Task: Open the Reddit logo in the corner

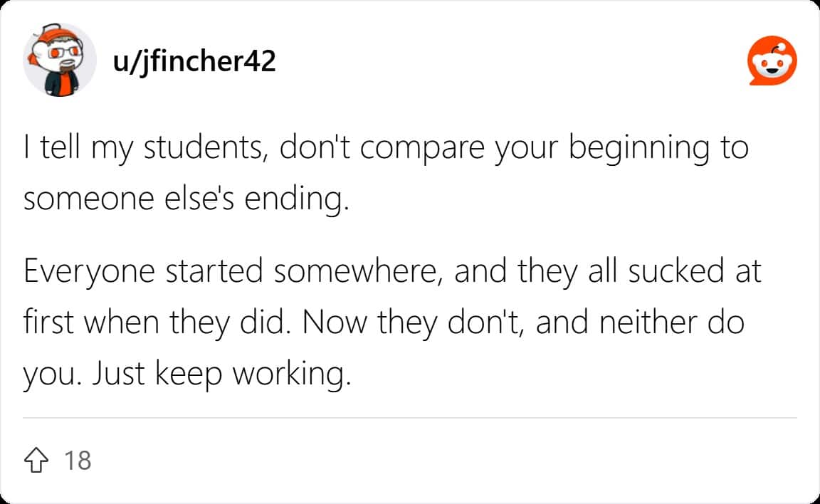Action: 772,61
